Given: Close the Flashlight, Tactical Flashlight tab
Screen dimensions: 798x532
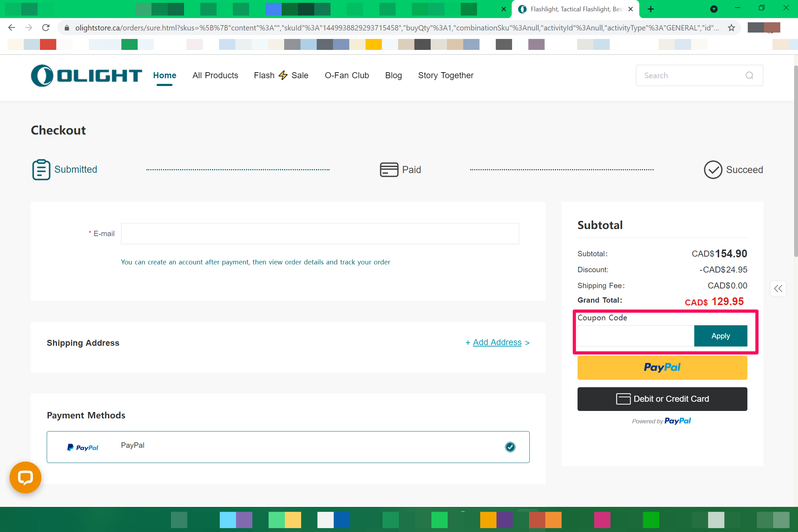Looking at the screenshot, I should click(631, 9).
